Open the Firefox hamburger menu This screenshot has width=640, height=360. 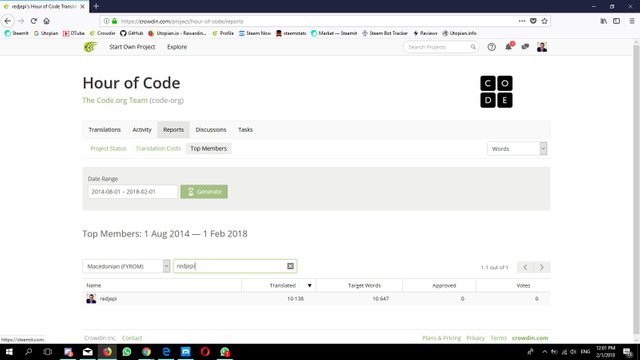click(x=632, y=21)
